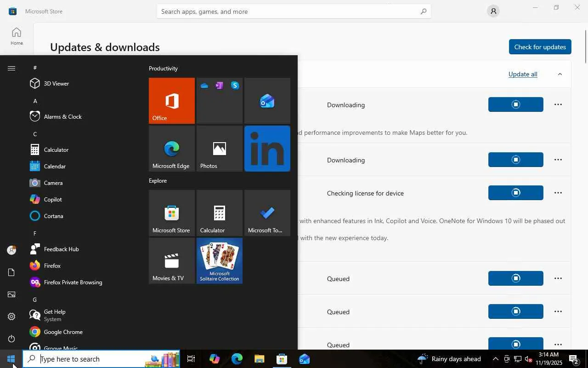Open the Store user profile icon
588x368 pixels.
493,11
